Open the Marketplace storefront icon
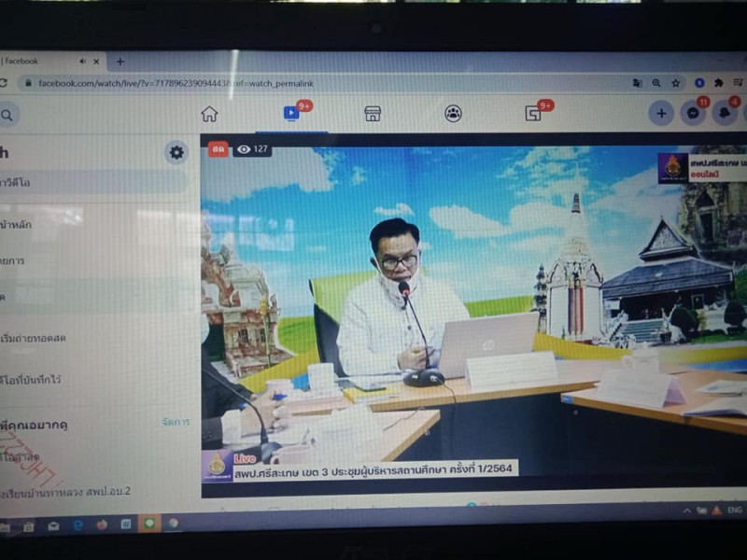 click(373, 114)
